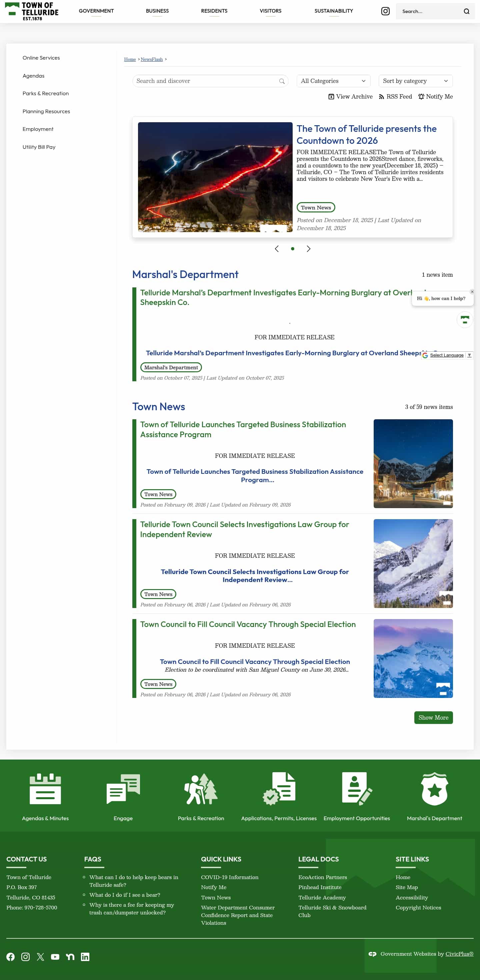
Task: Expand the Sort by category dropdown
Action: [x=415, y=81]
